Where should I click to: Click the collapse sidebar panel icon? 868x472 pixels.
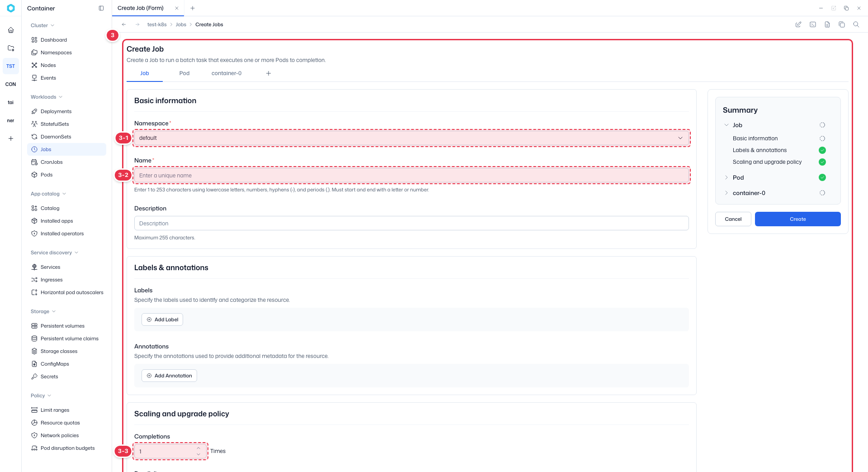click(101, 8)
